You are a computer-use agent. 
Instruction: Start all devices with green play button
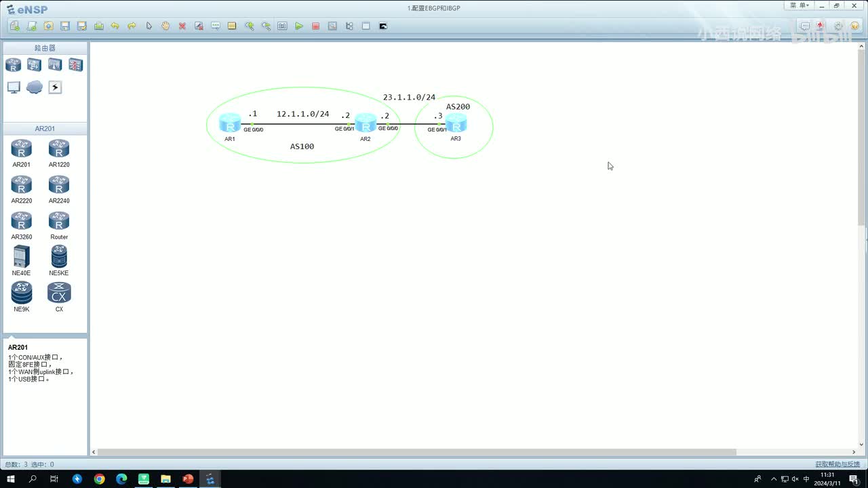pyautogui.click(x=299, y=26)
